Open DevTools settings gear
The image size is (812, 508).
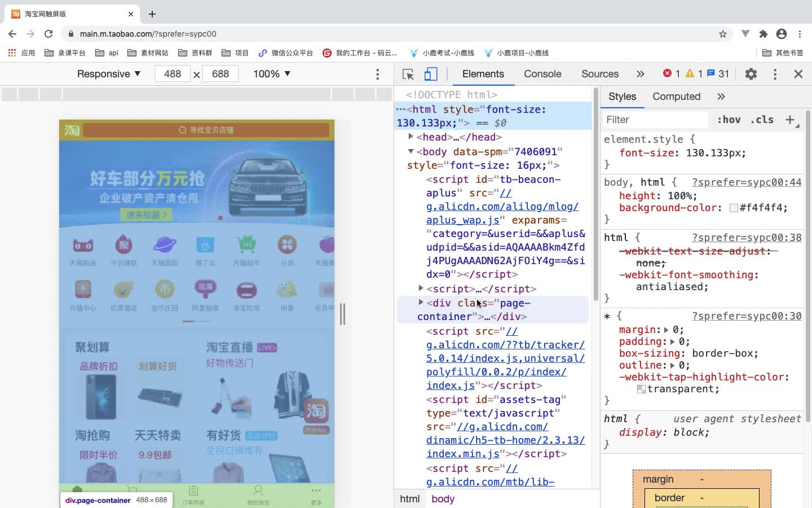coord(751,74)
